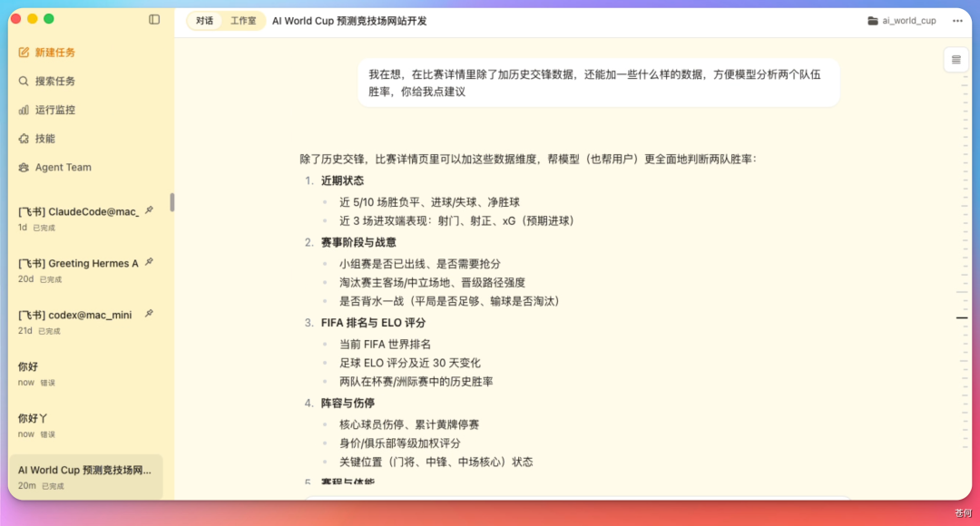Click the 当前 FIFA 世界排名 bullet

[x=385, y=345]
